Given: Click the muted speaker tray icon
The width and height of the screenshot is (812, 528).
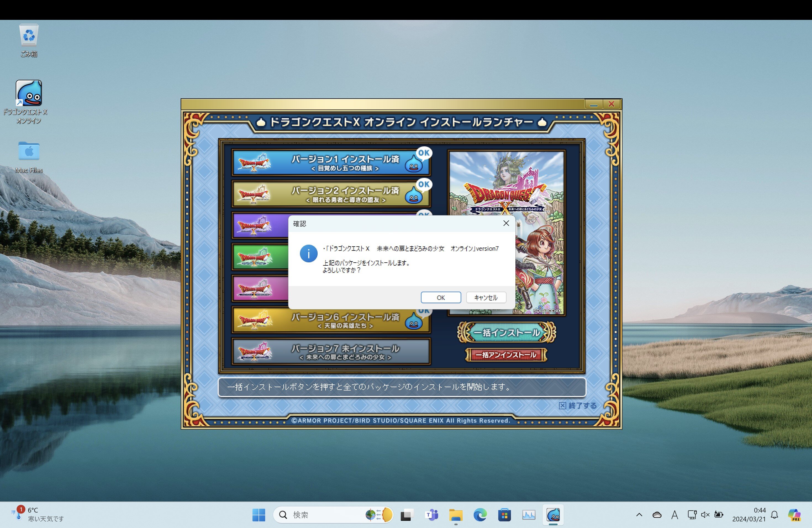Looking at the screenshot, I should [x=705, y=515].
